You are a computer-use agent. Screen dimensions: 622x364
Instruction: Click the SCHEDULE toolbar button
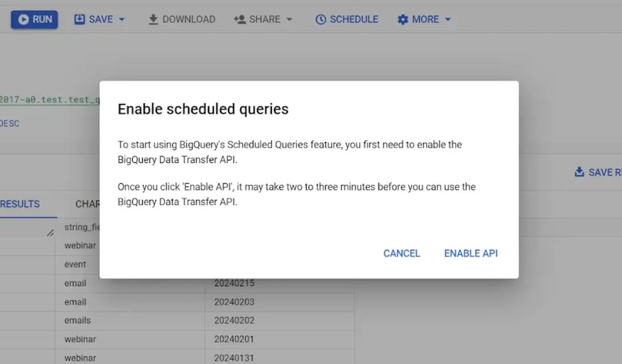point(347,19)
